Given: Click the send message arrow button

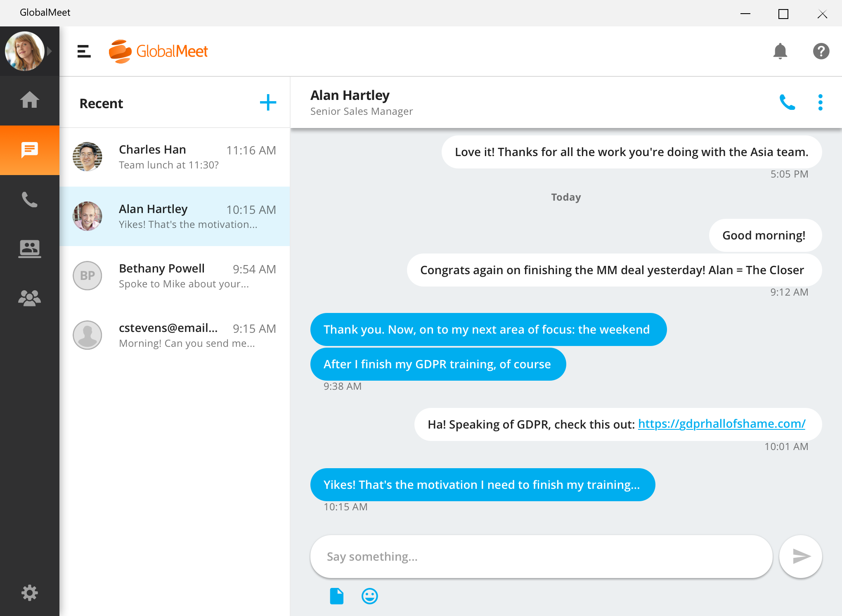Looking at the screenshot, I should click(800, 556).
